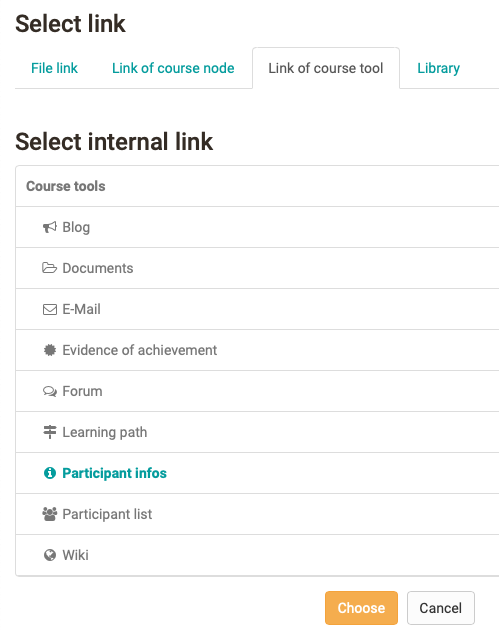499x630 pixels.
Task: Click the info icon beside Participant infos
Action: tap(50, 473)
